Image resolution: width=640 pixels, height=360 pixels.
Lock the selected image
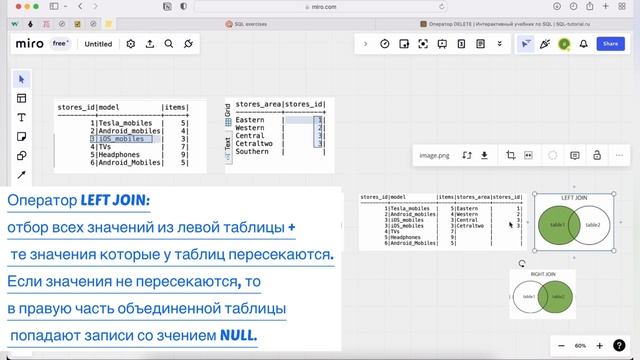click(x=597, y=155)
